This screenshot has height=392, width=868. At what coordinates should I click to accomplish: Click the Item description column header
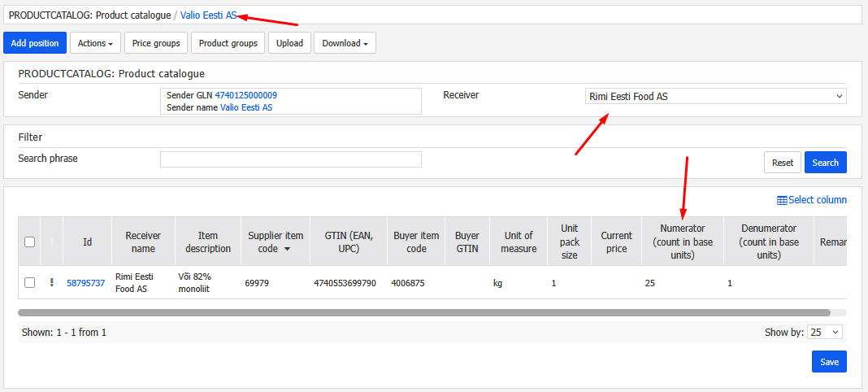(208, 242)
